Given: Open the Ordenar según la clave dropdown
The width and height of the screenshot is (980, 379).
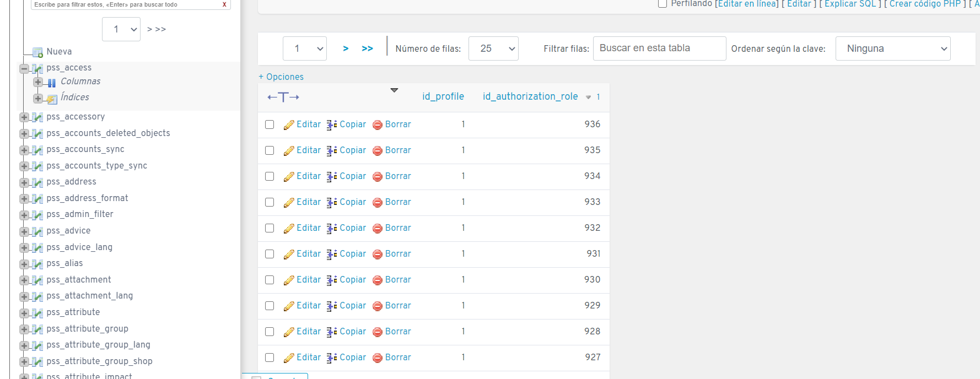Looking at the screenshot, I should click(892, 48).
